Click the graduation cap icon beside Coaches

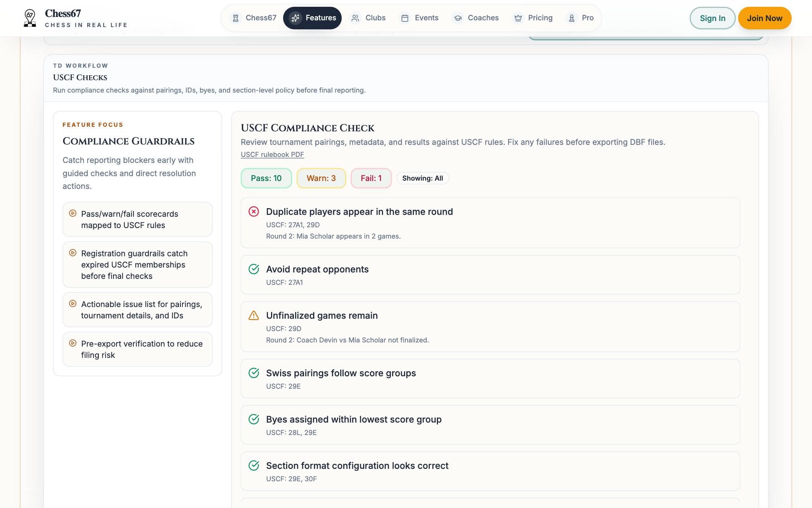(458, 18)
